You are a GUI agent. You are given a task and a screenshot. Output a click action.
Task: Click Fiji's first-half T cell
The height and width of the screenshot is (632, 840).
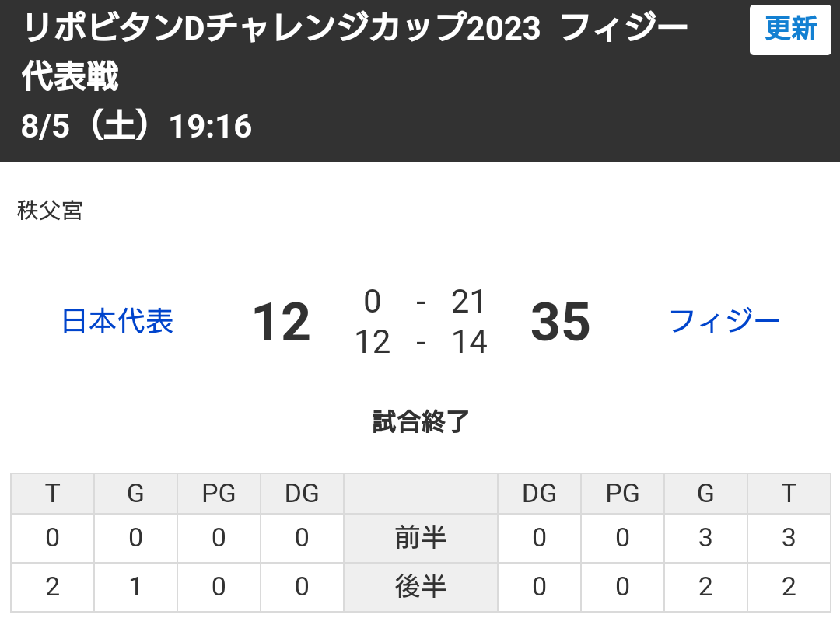click(789, 538)
